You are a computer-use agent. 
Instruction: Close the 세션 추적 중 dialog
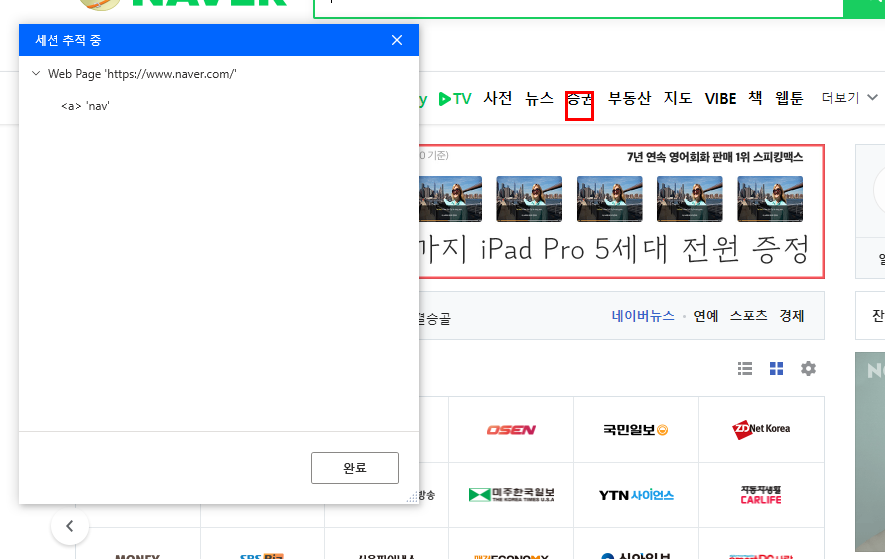397,40
